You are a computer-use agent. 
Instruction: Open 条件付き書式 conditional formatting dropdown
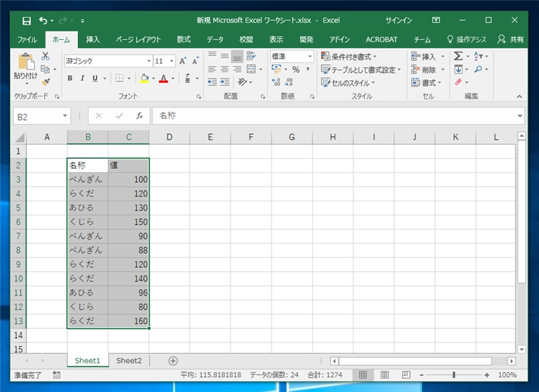[x=348, y=56]
